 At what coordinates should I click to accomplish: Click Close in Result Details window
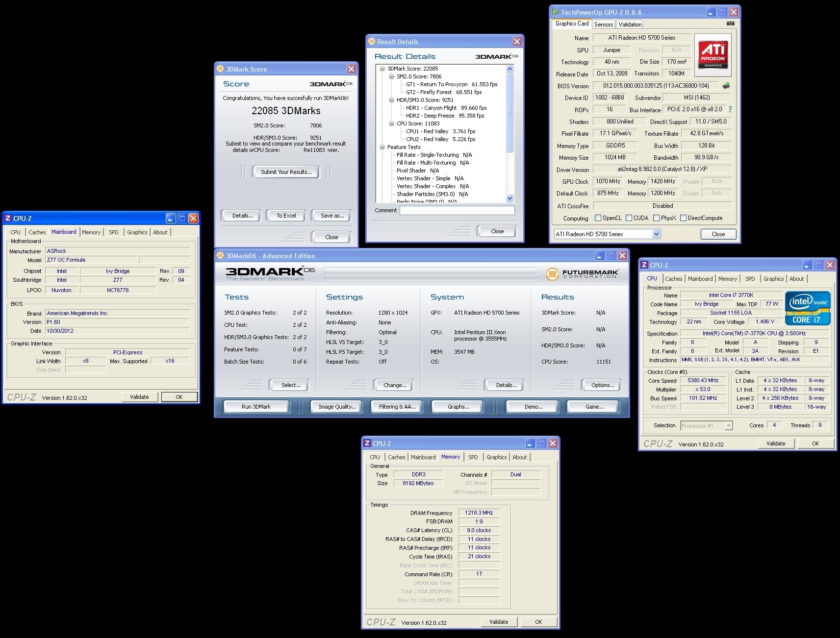pyautogui.click(x=497, y=231)
